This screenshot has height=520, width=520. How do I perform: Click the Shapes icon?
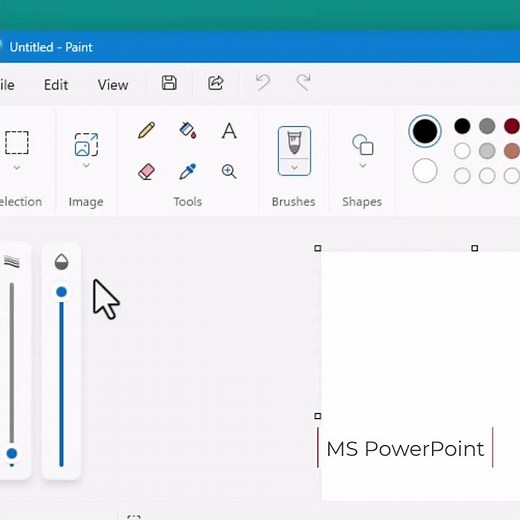click(363, 145)
